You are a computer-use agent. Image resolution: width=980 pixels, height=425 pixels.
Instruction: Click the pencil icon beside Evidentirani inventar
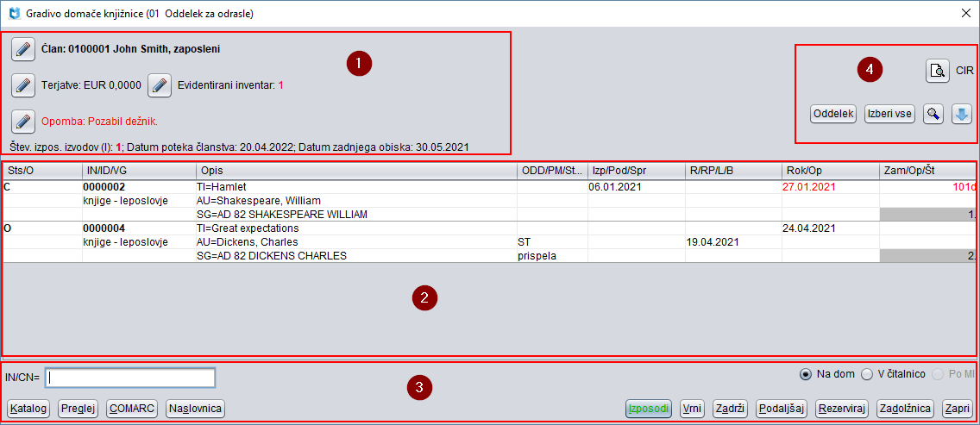pyautogui.click(x=160, y=85)
